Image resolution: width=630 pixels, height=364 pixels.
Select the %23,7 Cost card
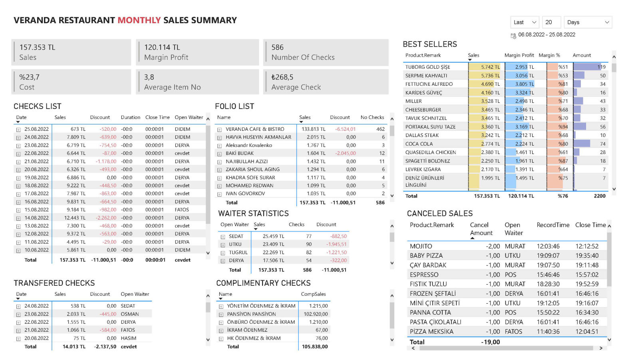[71, 82]
